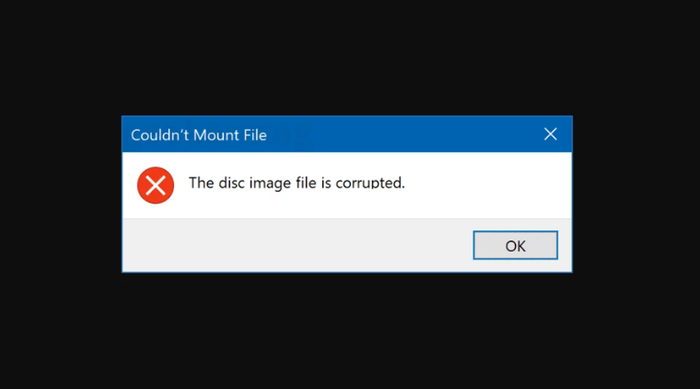Click the red error X icon
This screenshot has height=389, width=700.
[x=155, y=185]
